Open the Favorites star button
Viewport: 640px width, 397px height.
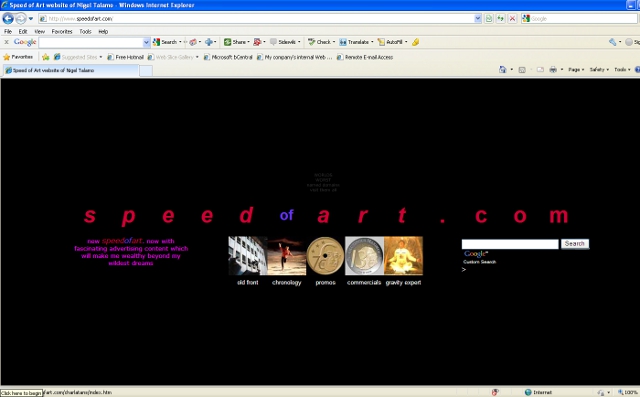(x=18, y=57)
